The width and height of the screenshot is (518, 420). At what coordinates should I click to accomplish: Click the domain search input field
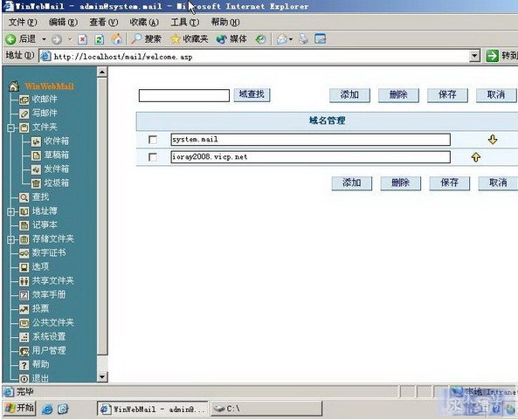(184, 95)
